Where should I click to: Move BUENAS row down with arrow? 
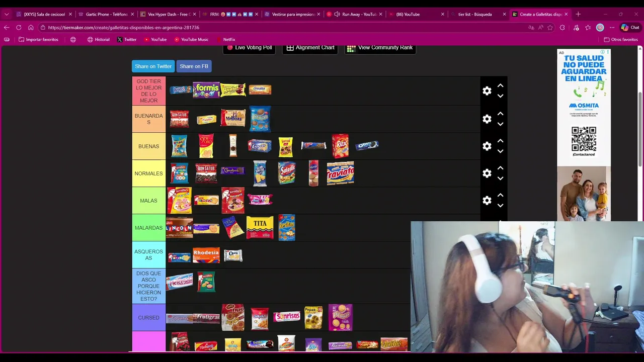pyautogui.click(x=500, y=151)
